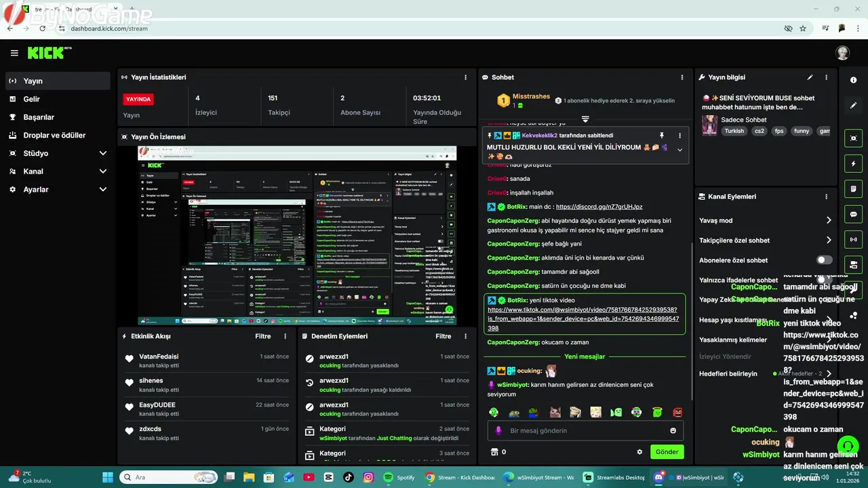Collapse the gift leaderboard with the arrow
Viewport: 868px width, 488px height.
585,119
